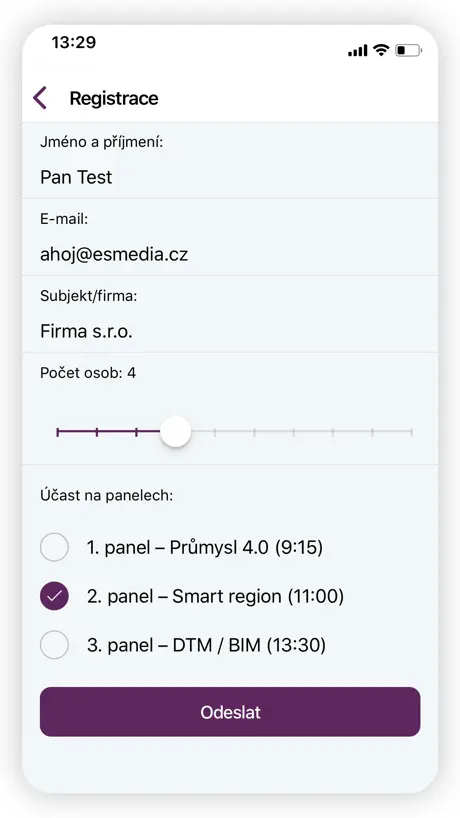Set slider to the second tick mark
This screenshot has width=460, height=818.
tap(97, 432)
